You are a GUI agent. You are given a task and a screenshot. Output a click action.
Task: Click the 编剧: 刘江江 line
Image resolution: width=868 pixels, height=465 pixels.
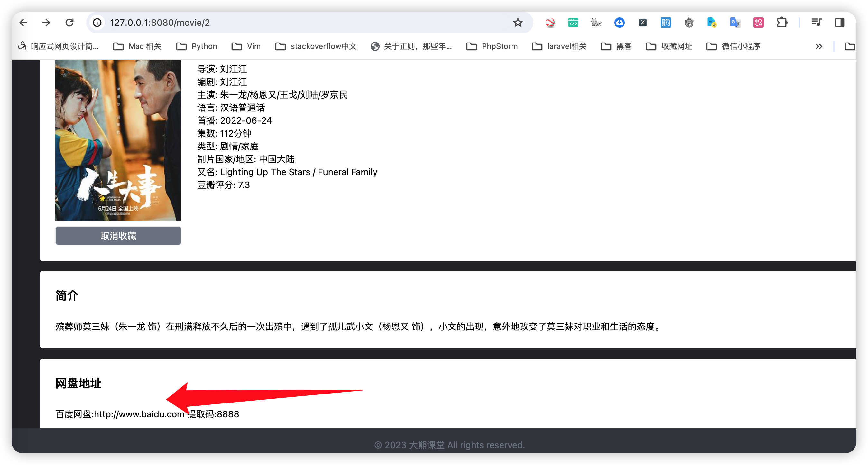(x=222, y=82)
